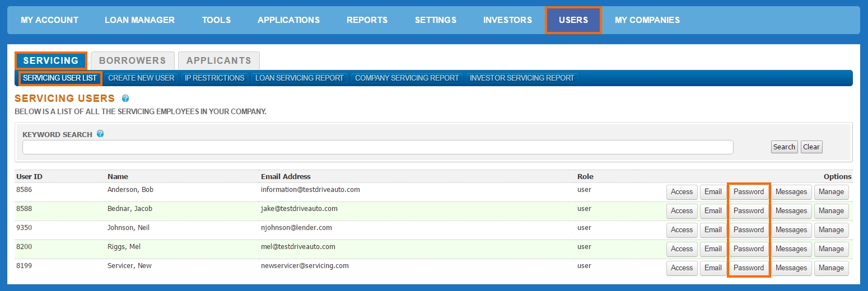The width and height of the screenshot is (868, 291).
Task: Click the Clear button
Action: click(811, 147)
